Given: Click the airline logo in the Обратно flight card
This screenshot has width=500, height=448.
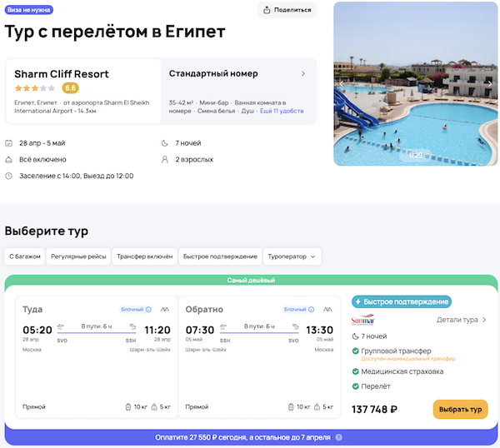Looking at the screenshot, I should [x=327, y=309].
